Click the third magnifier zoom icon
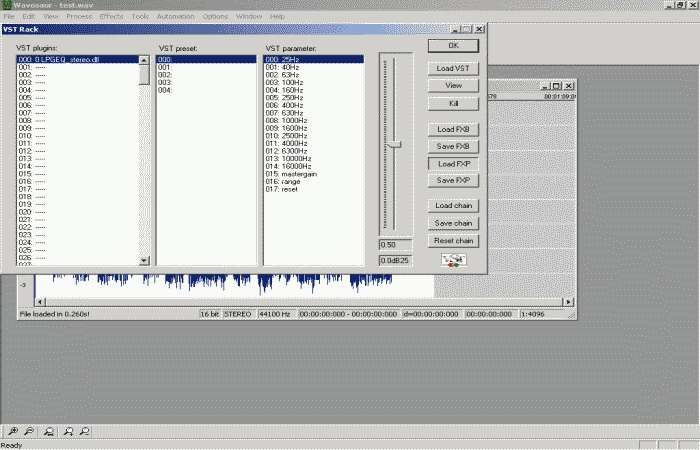The height and width of the screenshot is (450, 700). [x=50, y=431]
